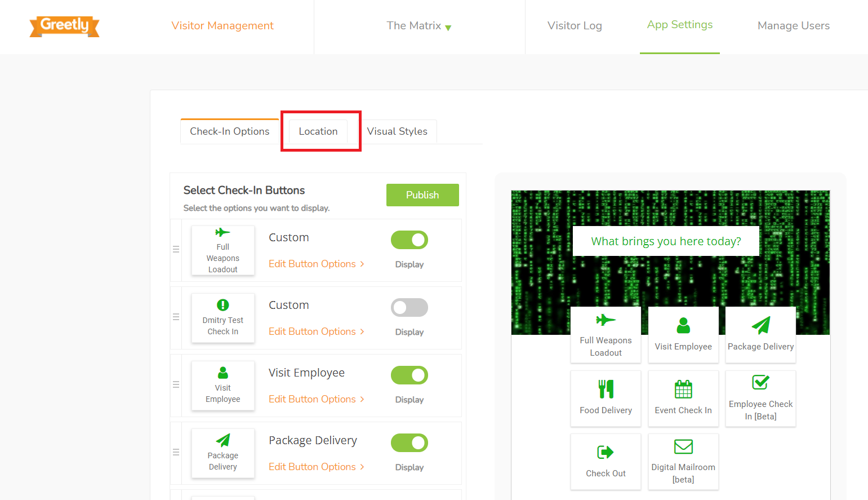Enable display toggle for Dmitry Test Check In
This screenshot has width=868, height=500.
409,308
